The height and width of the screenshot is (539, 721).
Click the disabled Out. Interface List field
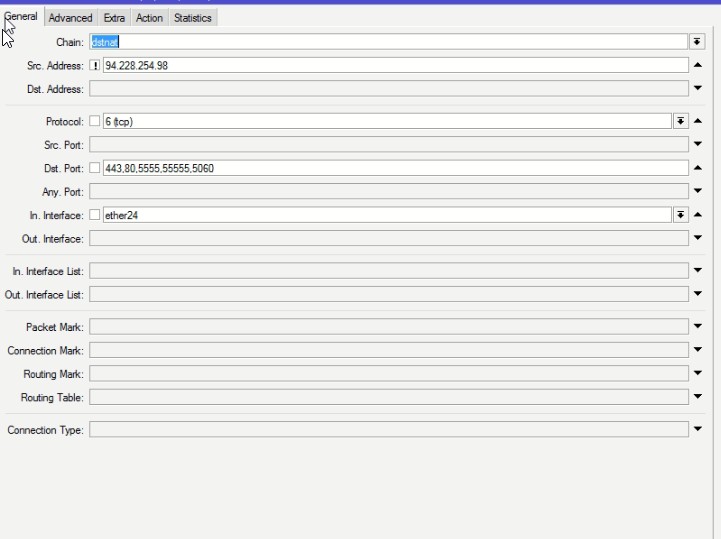(389, 294)
